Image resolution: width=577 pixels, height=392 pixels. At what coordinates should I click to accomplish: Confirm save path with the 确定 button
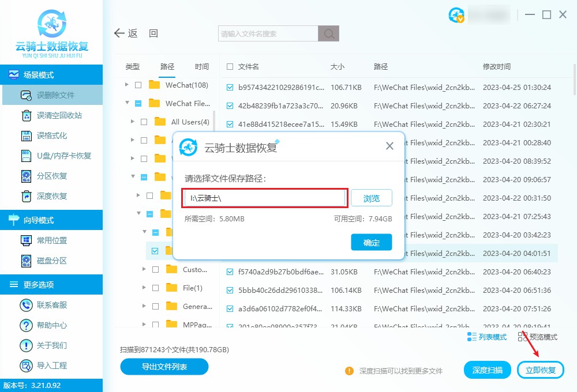(x=371, y=242)
